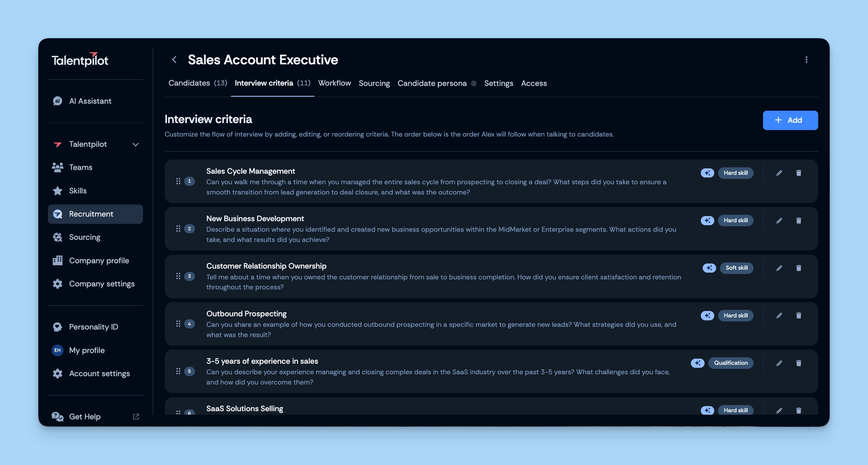
Task: Click AI sparkle icon on Outbound Prospecting
Action: [707, 316]
